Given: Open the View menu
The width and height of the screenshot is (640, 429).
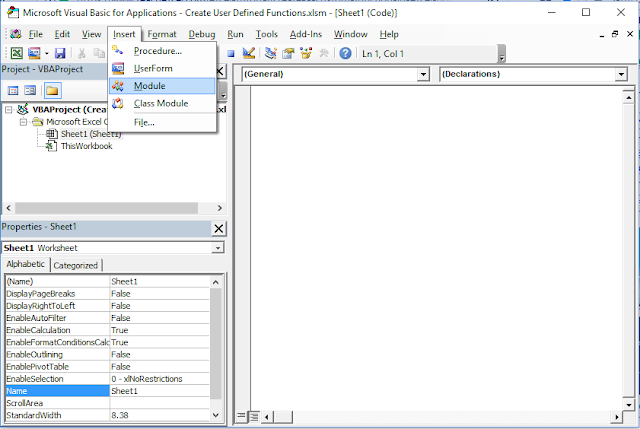Looking at the screenshot, I should (91, 34).
